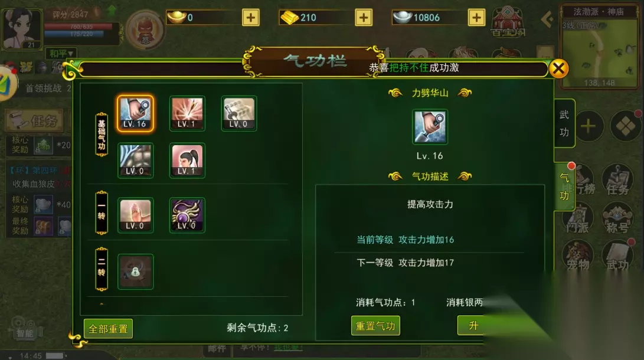Select the scroll skill icon Lv.0
This screenshot has width=644, height=360.
pyautogui.click(x=238, y=114)
